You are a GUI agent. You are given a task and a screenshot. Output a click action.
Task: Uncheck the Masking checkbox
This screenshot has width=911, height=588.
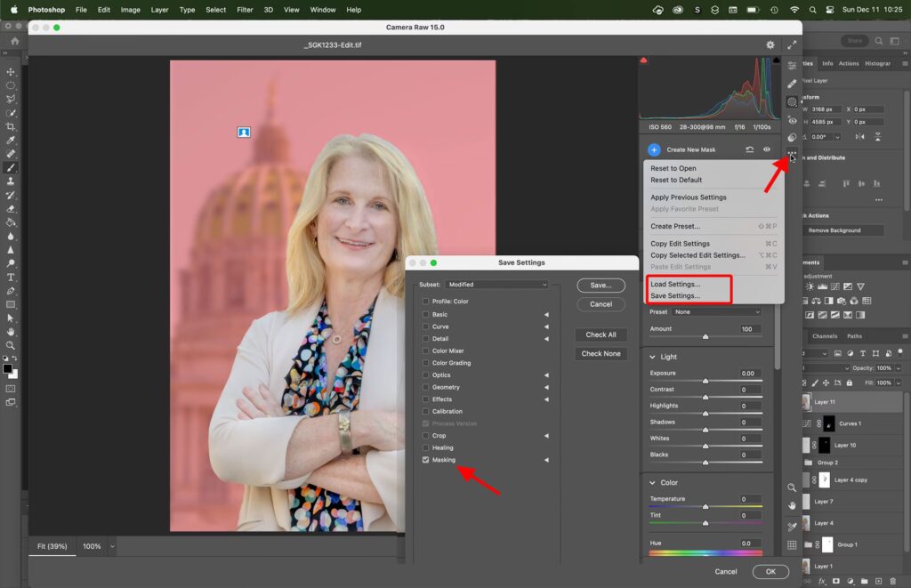(425, 460)
